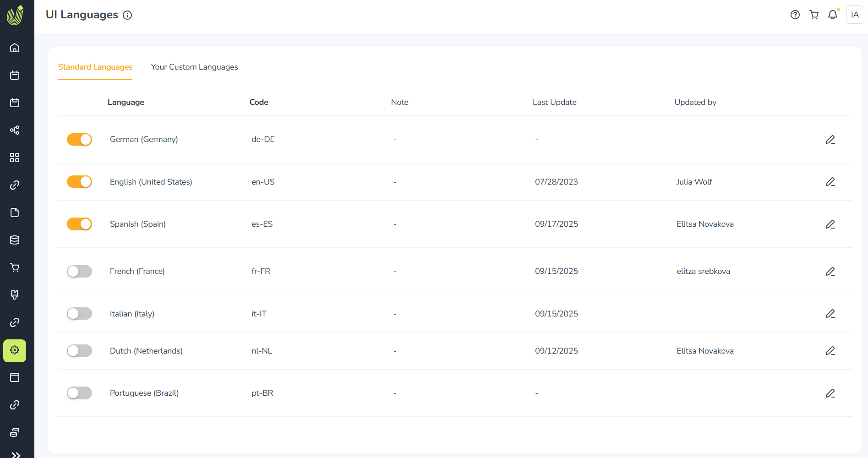
Task: Disable the German (Germany) toggle
Action: coord(79,139)
